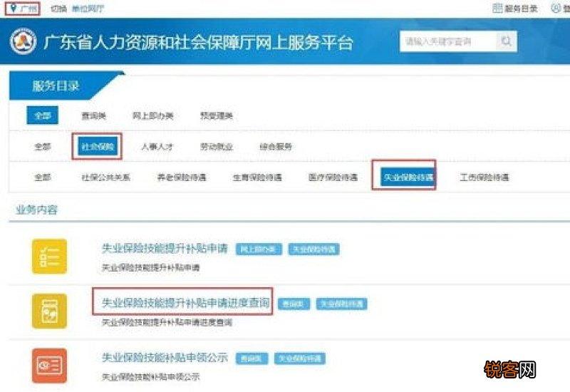Viewport: 570px width, 392px height.
Task: Click 查询类 tag on 申领公示 row
Action: (x=252, y=359)
